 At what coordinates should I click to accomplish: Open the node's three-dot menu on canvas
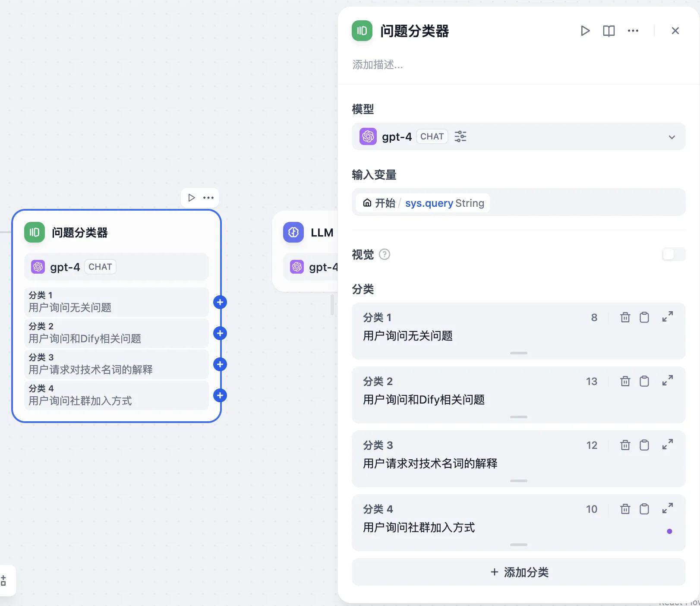pyautogui.click(x=208, y=198)
